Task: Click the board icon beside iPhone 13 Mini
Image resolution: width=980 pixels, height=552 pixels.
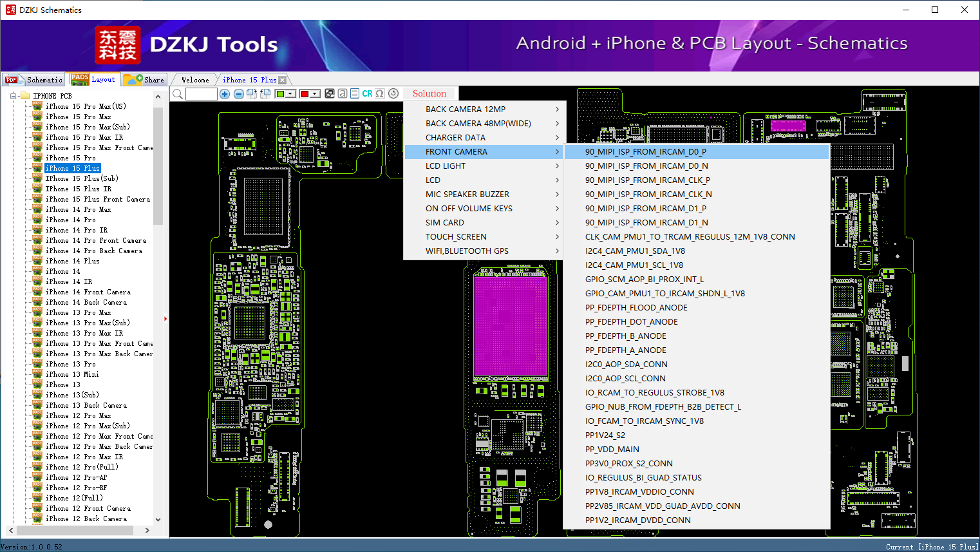Action: (x=37, y=374)
